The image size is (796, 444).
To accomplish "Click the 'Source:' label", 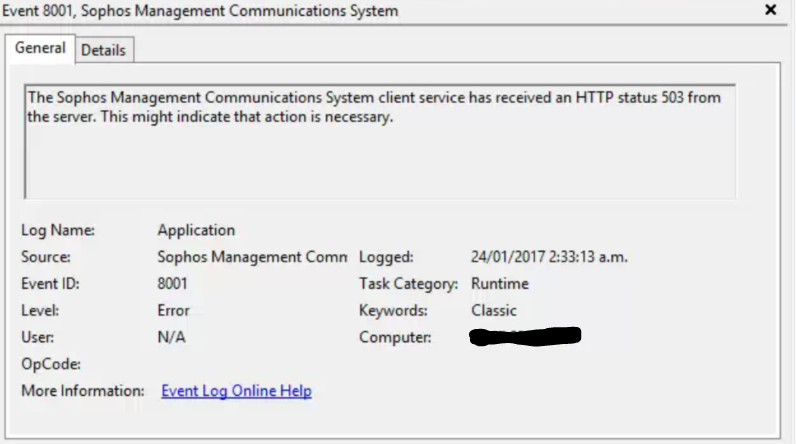I will point(46,257).
